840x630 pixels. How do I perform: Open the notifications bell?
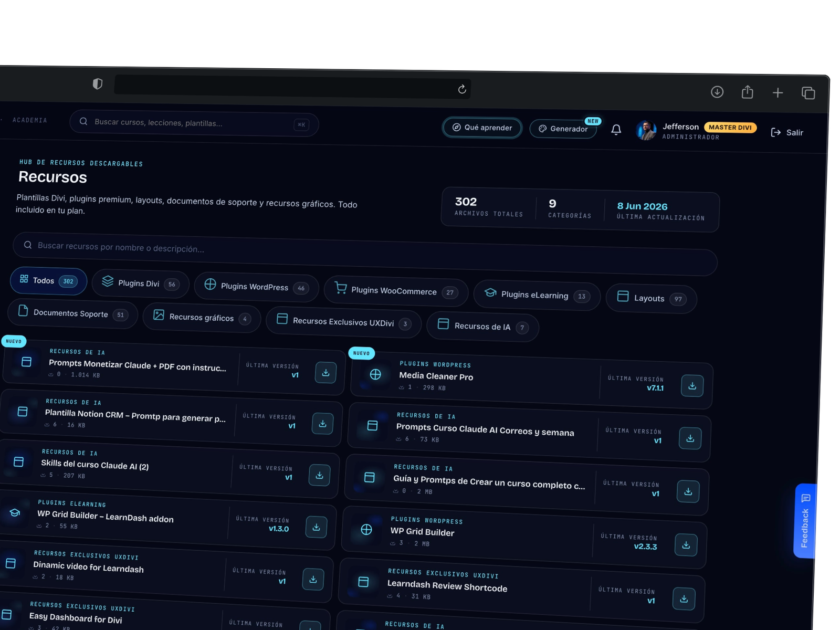click(616, 130)
